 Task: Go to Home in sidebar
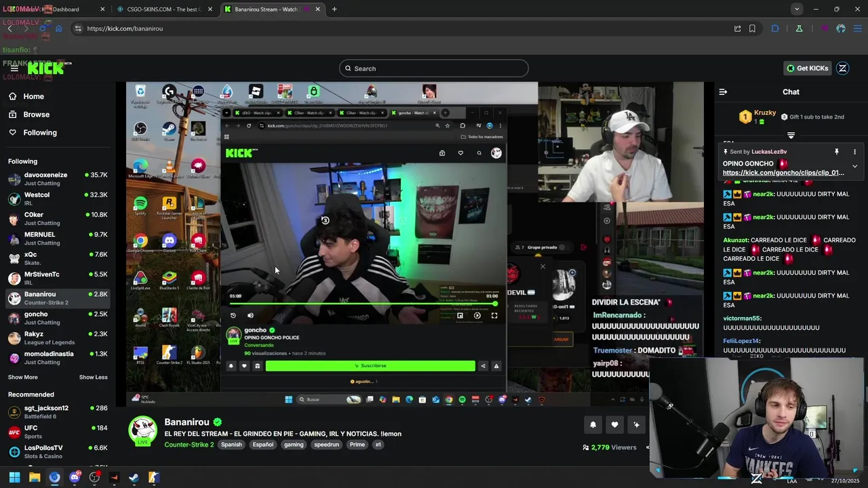(x=33, y=96)
